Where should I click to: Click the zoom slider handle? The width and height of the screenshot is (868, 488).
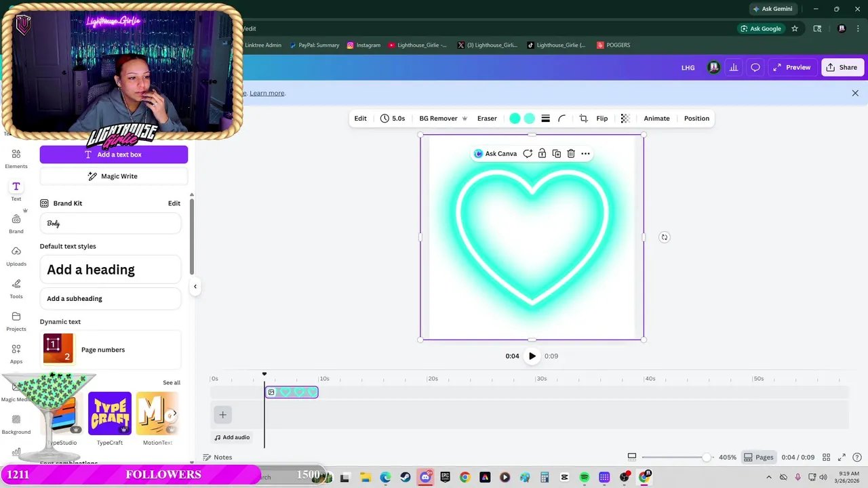[707, 457]
